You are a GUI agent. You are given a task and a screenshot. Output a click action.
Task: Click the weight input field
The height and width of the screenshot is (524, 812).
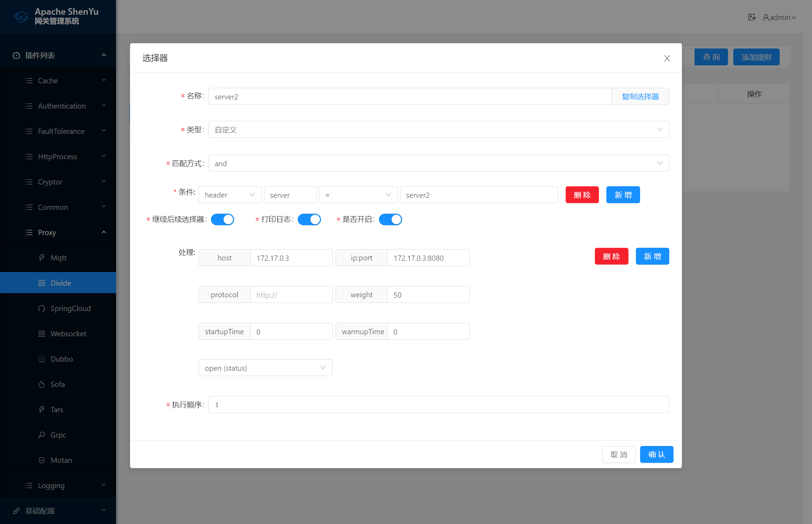(x=428, y=295)
